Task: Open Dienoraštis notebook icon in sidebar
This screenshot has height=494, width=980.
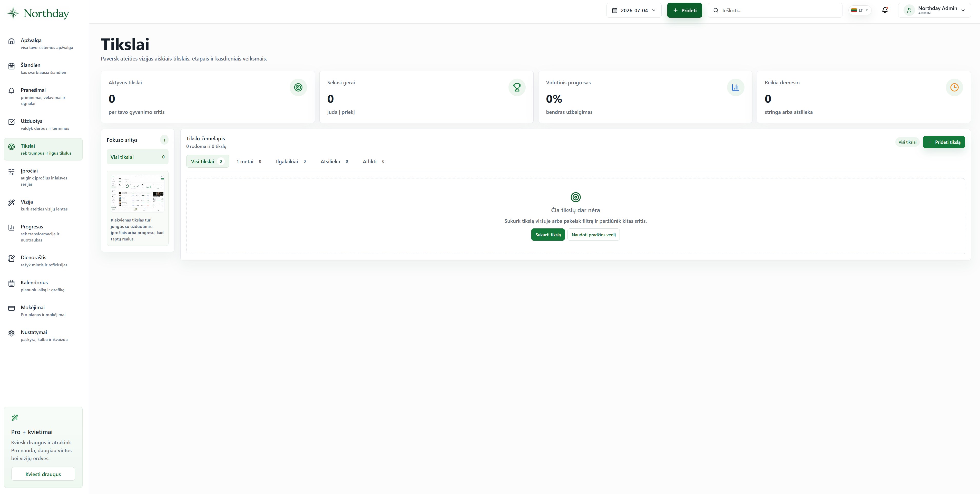Action: click(11, 258)
